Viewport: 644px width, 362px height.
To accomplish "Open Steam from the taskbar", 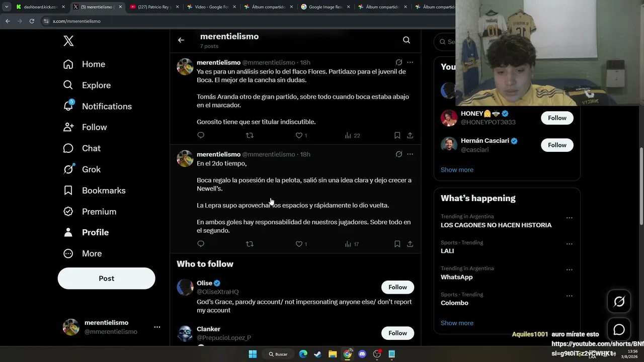I will 317,354.
